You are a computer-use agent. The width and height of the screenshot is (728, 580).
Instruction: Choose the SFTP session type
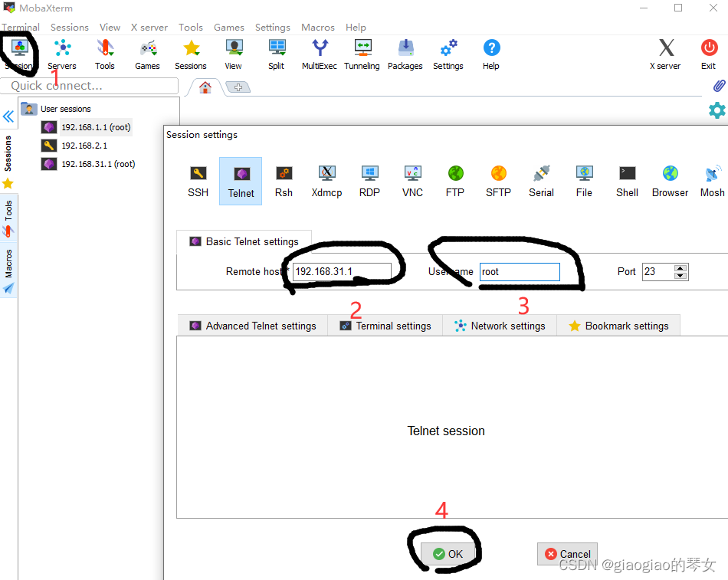coord(499,181)
